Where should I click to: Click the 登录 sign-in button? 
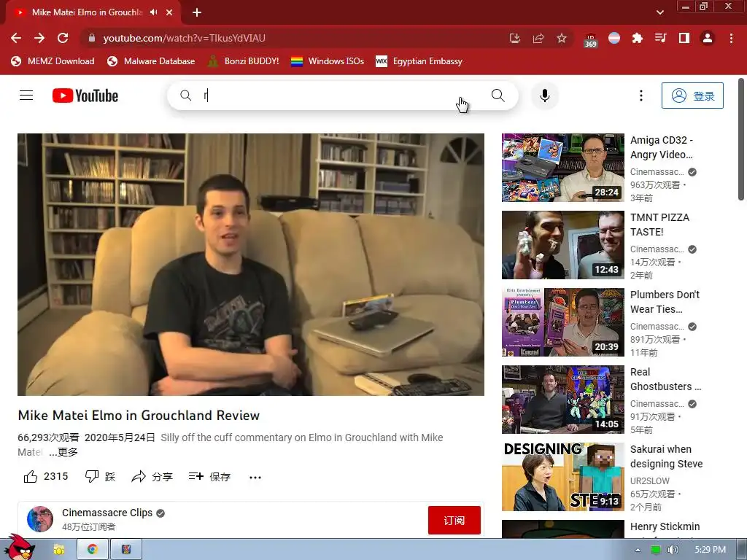(692, 96)
